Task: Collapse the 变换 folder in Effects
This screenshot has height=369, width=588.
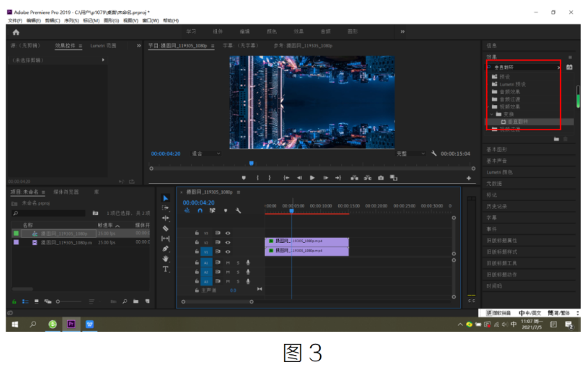Action: pos(492,114)
